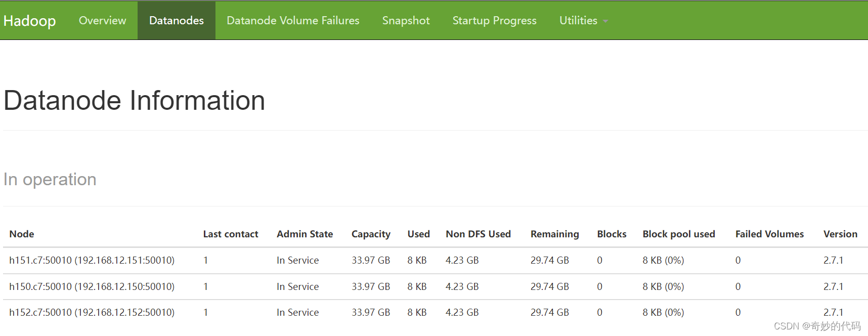Click the Node column header
868x336 pixels.
point(22,234)
